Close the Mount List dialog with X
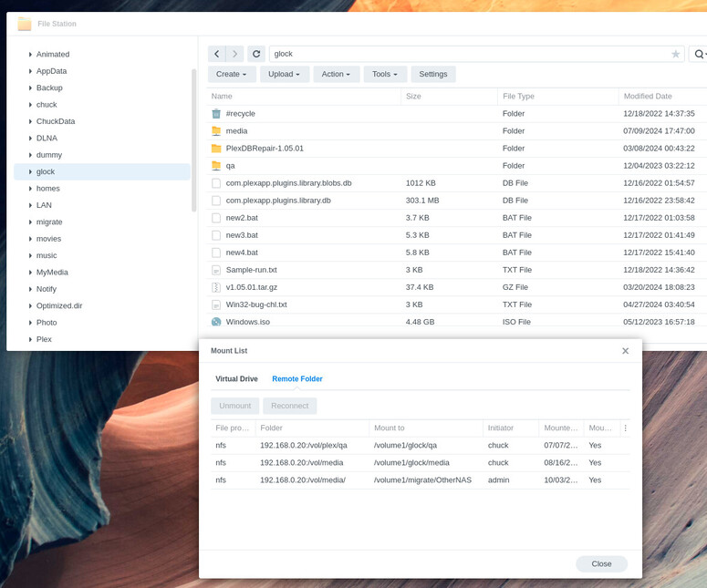Viewport: 707px width, 588px height. click(625, 351)
